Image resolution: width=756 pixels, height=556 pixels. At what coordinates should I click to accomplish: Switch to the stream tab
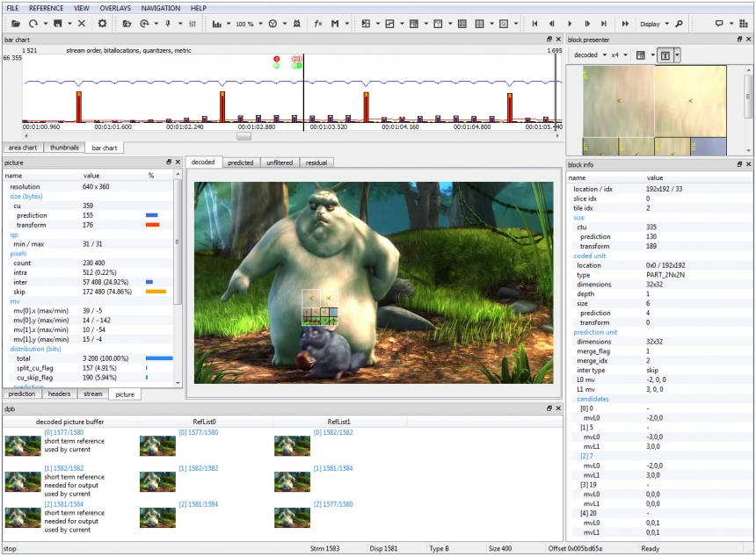pyautogui.click(x=93, y=394)
